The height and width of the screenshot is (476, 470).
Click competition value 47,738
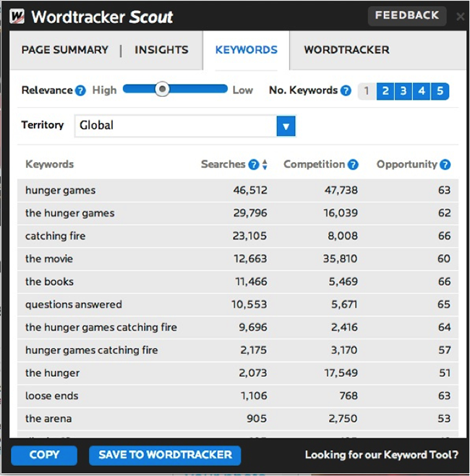coord(341,190)
